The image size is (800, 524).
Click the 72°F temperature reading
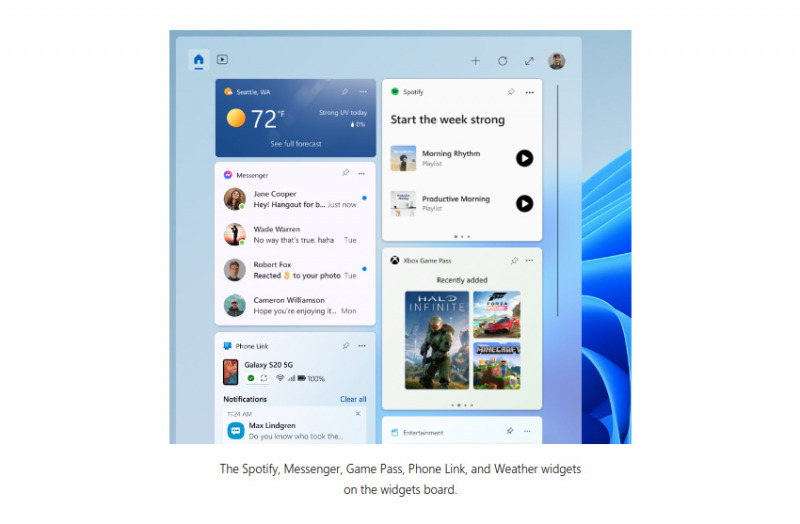pyautogui.click(x=267, y=119)
